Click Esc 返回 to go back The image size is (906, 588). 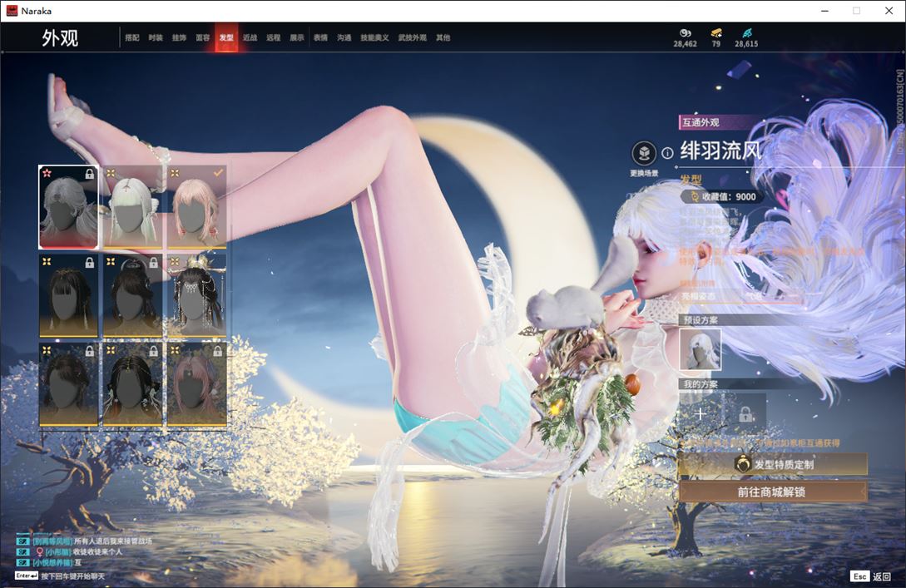871,576
